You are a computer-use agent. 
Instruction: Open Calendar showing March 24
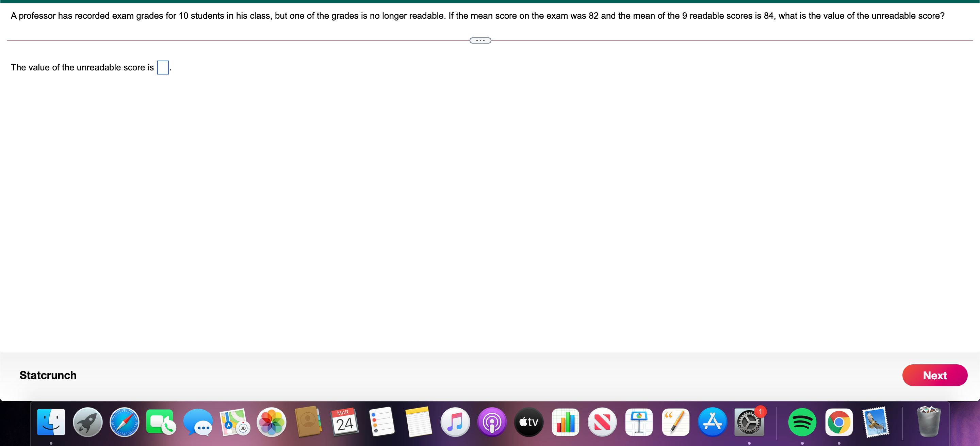pyautogui.click(x=344, y=422)
